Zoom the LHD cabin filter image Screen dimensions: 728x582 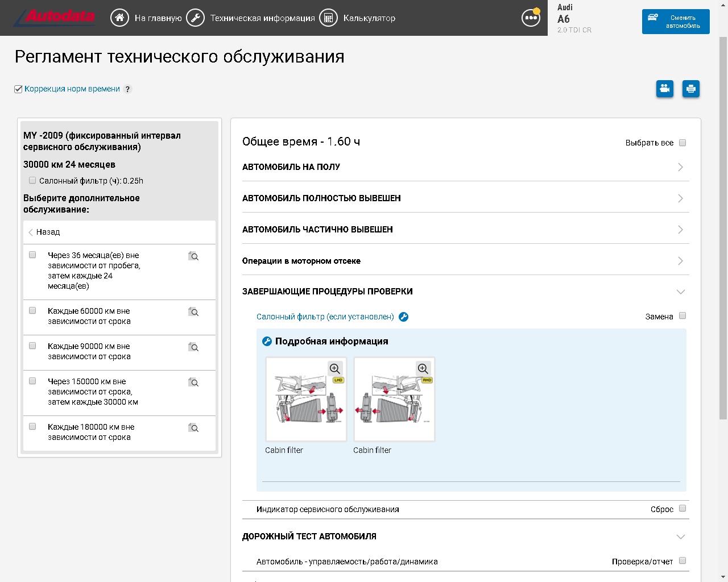pos(335,368)
